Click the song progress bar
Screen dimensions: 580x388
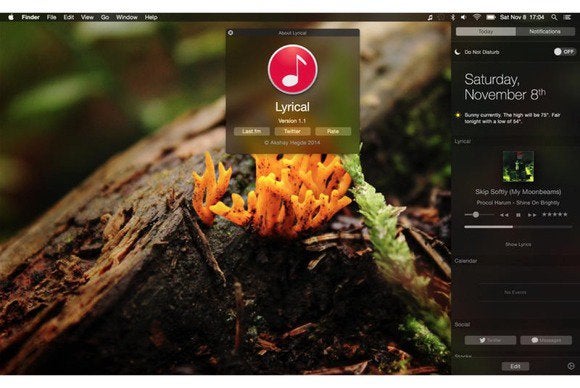518,227
